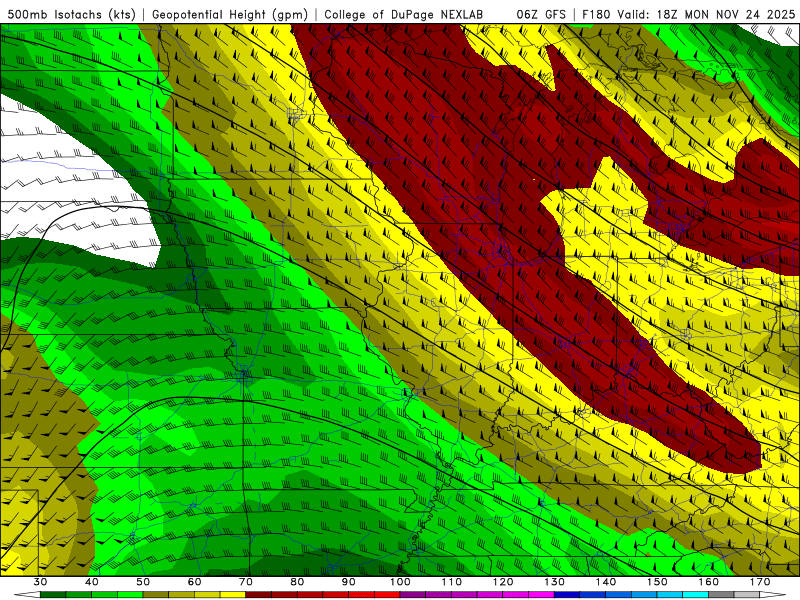Viewport: 800px width, 600px height.
Task: Select the dark green 30-35 kt swatch
Action: [x=53, y=595]
